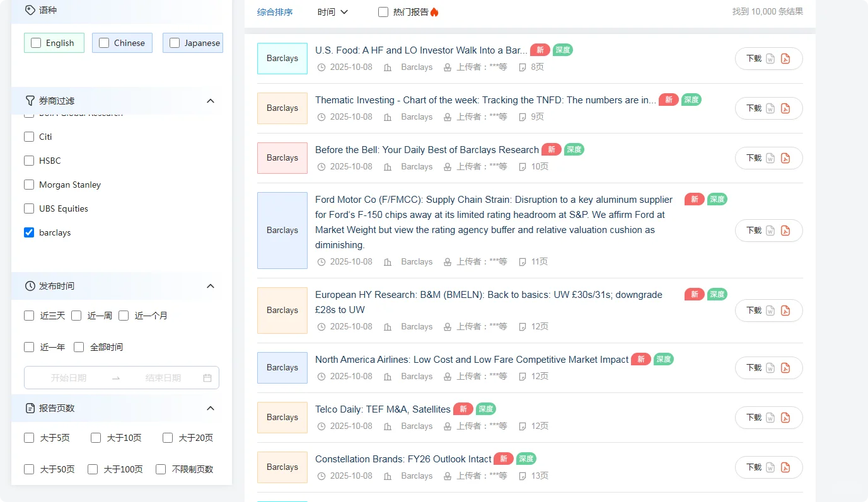Download PDF for European HY Research report
868x502 pixels.
[785, 311]
